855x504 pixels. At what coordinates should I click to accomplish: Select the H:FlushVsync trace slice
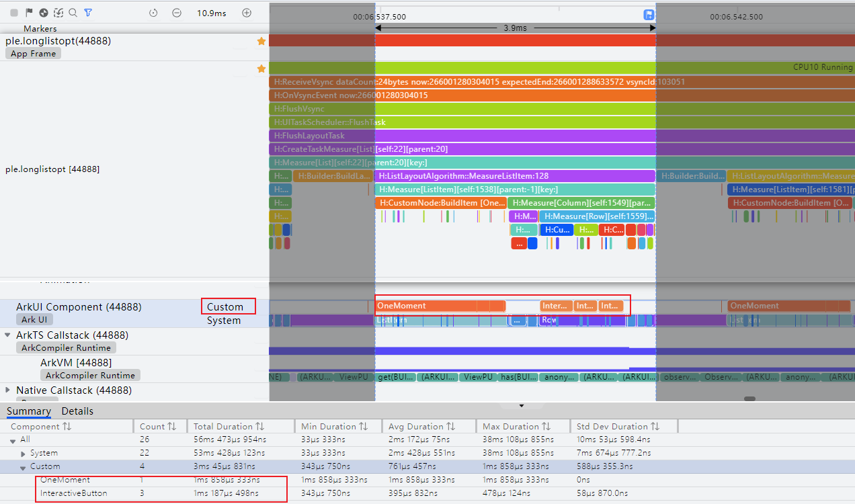point(562,109)
